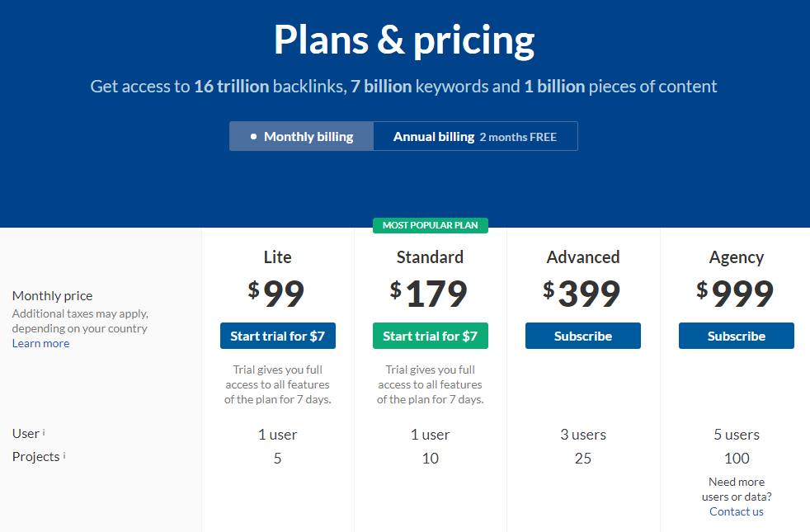Click the Advanced plan heading
The image size is (810, 532).
[x=583, y=257]
